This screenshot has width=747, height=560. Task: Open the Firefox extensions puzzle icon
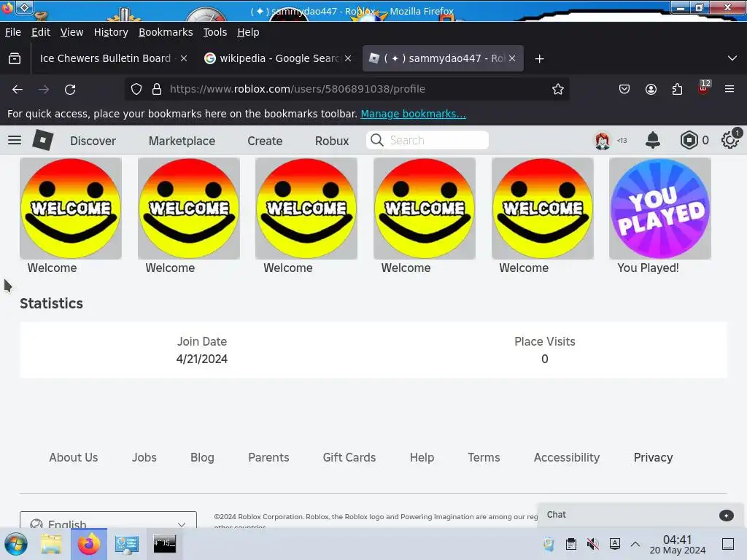tap(677, 89)
